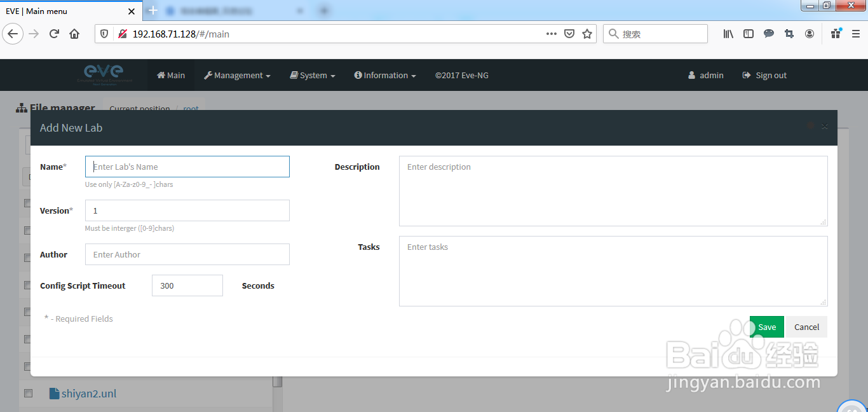Reload the current page

point(54,34)
